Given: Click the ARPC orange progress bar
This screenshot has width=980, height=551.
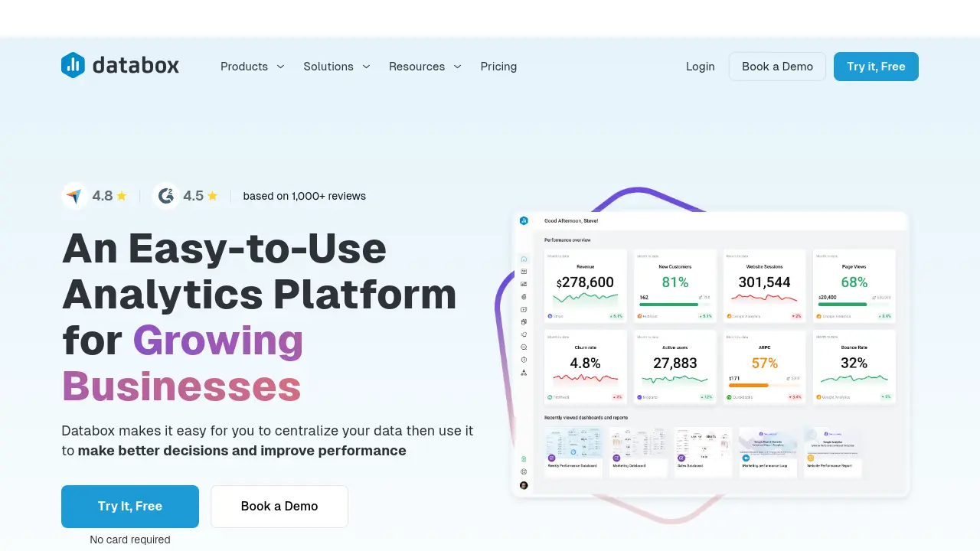Looking at the screenshot, I should pos(749,385).
